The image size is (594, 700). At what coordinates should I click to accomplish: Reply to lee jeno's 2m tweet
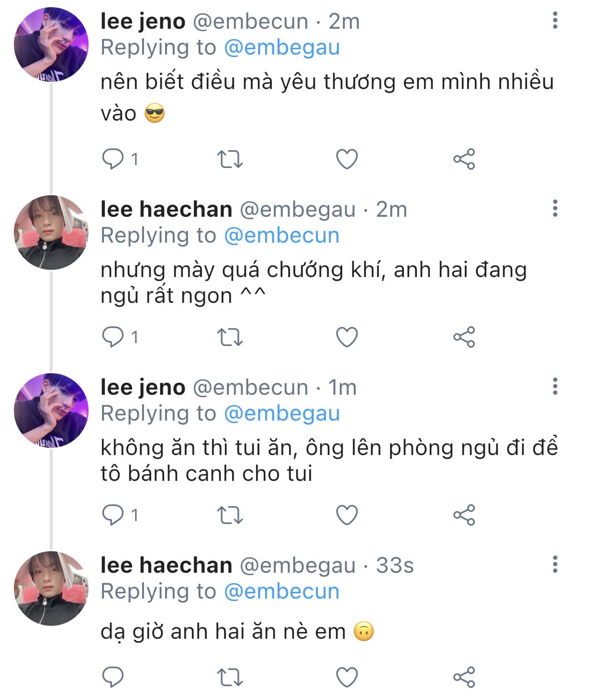pos(113,159)
